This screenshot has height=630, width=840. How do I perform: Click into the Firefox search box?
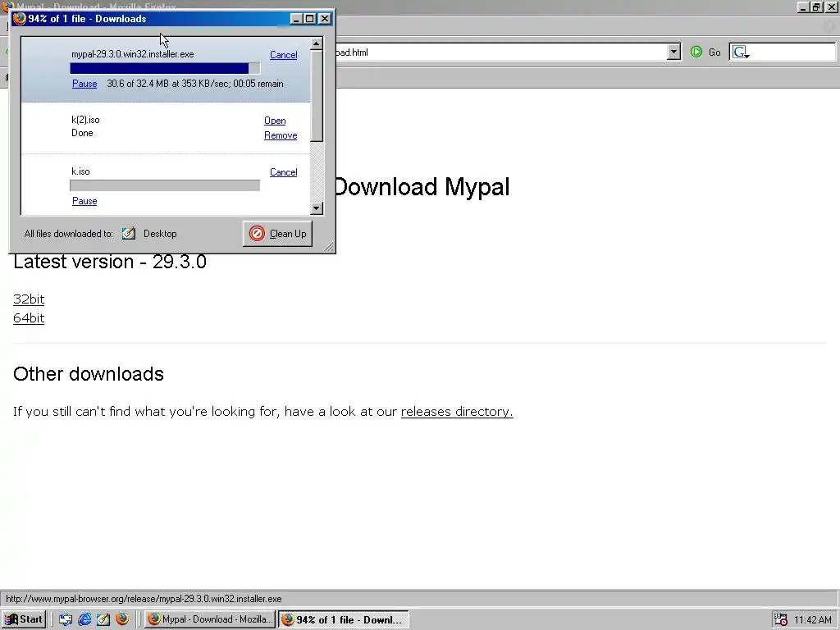coord(793,52)
